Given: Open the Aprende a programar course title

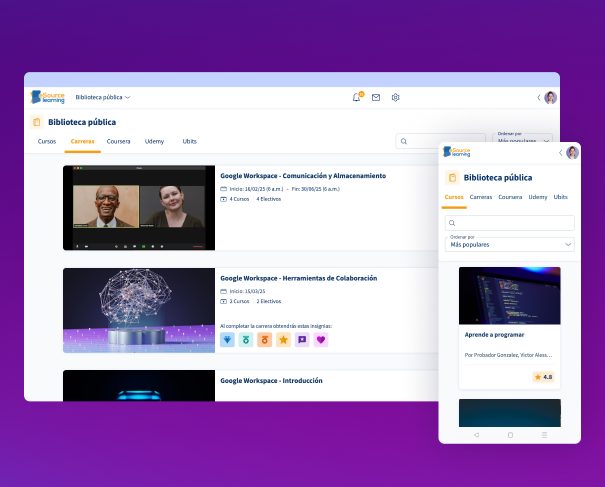Looking at the screenshot, I should [495, 335].
